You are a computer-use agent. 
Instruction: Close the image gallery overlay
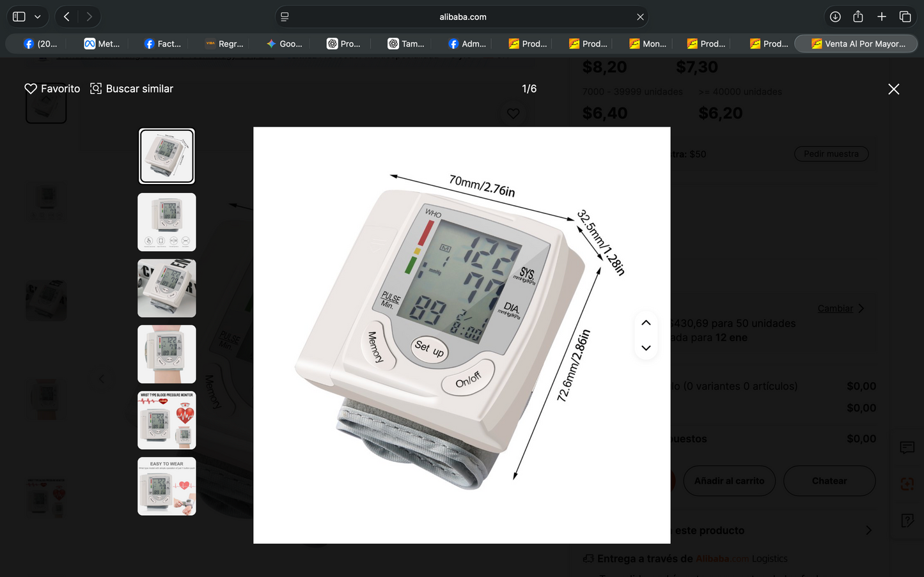893,89
